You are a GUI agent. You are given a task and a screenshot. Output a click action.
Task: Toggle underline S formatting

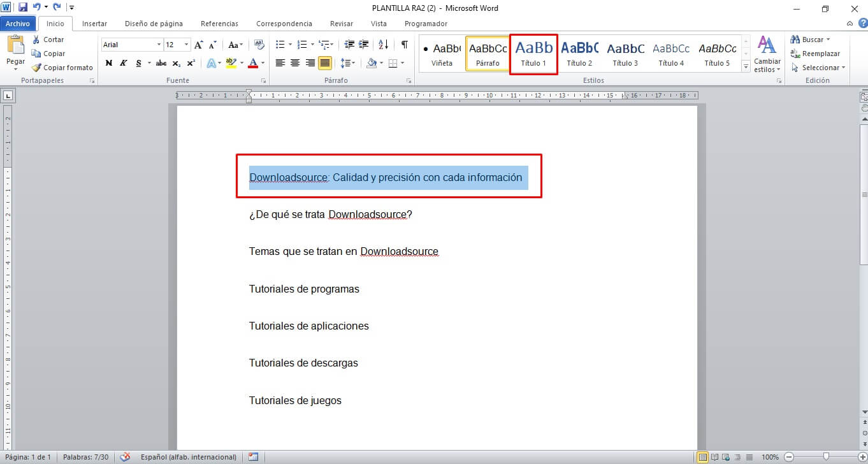[138, 63]
